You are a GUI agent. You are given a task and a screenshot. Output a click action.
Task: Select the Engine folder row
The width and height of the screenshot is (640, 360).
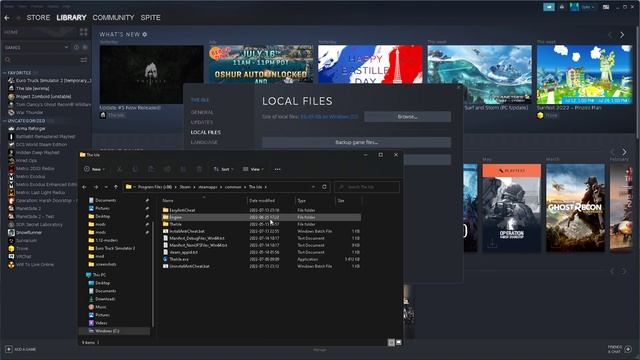pos(261,217)
